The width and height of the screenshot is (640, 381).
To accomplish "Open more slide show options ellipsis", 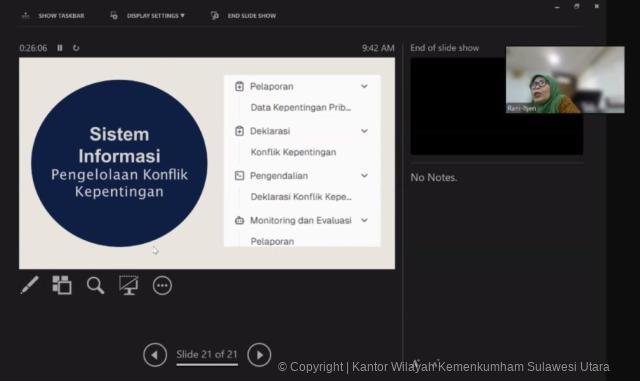I will click(x=162, y=285).
